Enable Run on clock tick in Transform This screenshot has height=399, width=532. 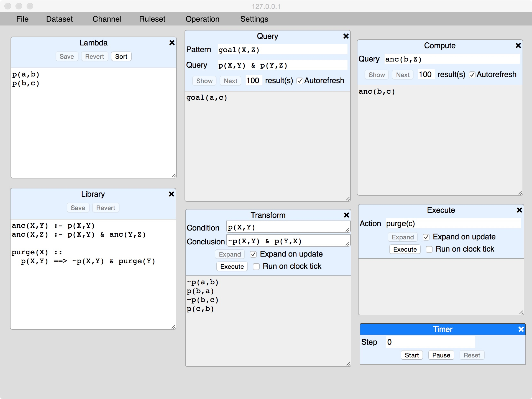pyautogui.click(x=256, y=267)
